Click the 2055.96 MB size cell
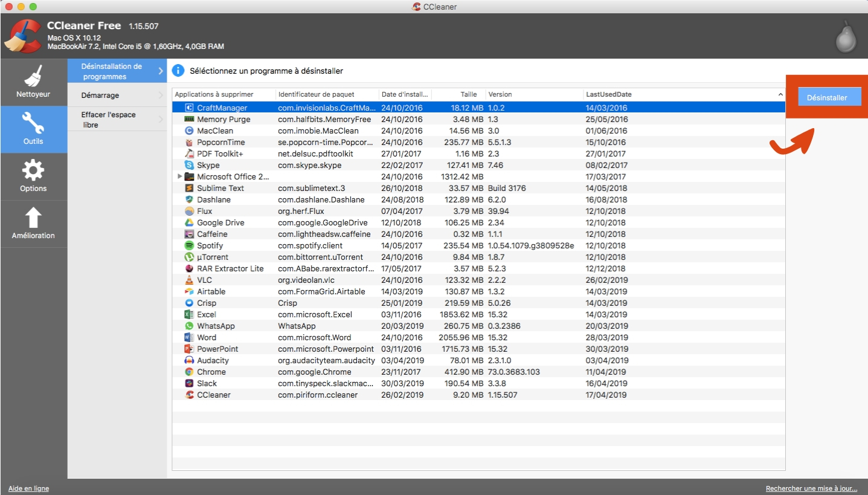Viewport: 868px width, 495px height. pyautogui.click(x=460, y=337)
